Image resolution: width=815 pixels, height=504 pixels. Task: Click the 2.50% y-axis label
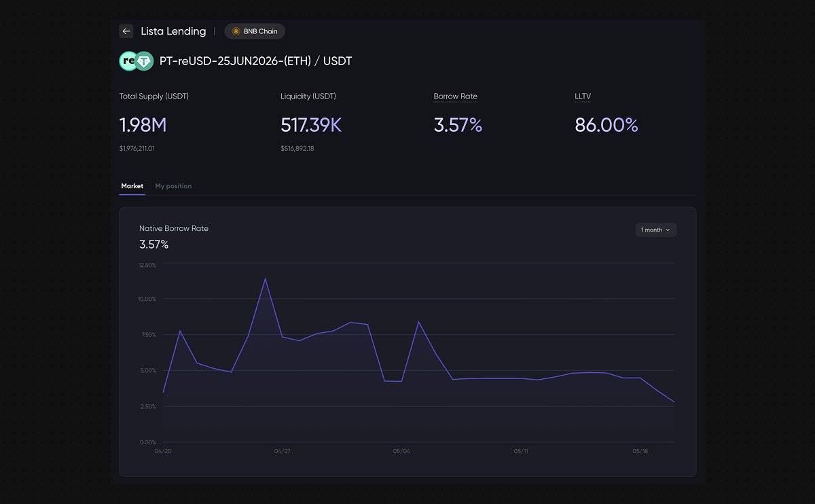(148, 406)
